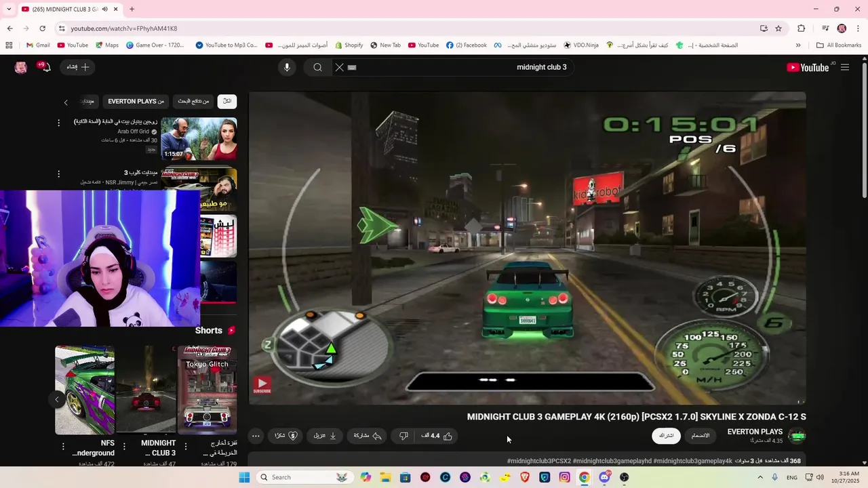Open YouTube to Mp3 bookmark
The image size is (868, 488).
[227, 45]
